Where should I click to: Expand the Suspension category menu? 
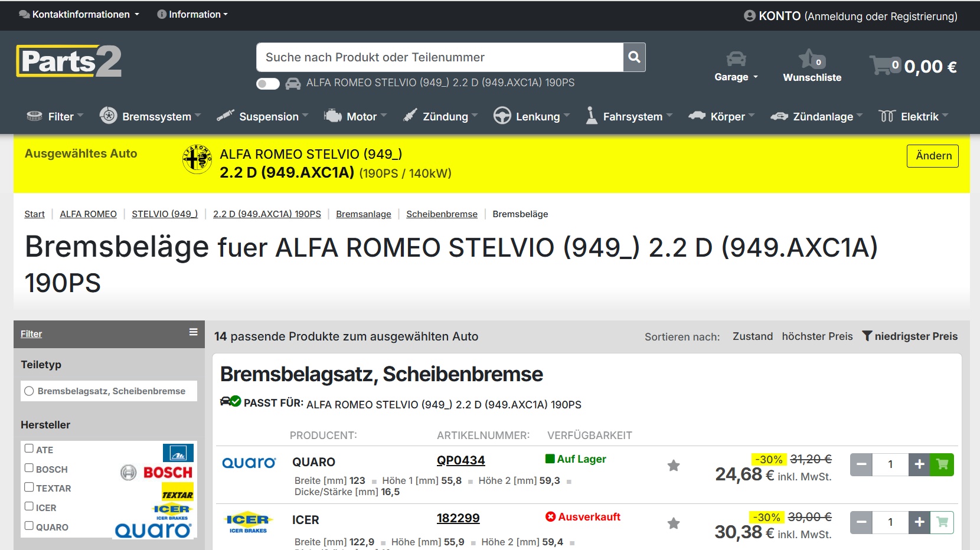coord(262,116)
